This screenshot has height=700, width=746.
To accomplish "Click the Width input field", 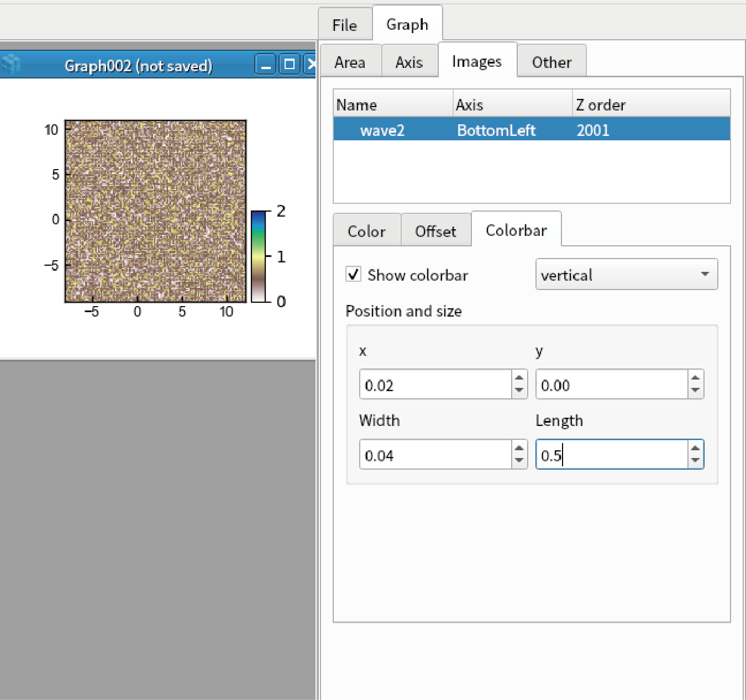I will point(436,455).
